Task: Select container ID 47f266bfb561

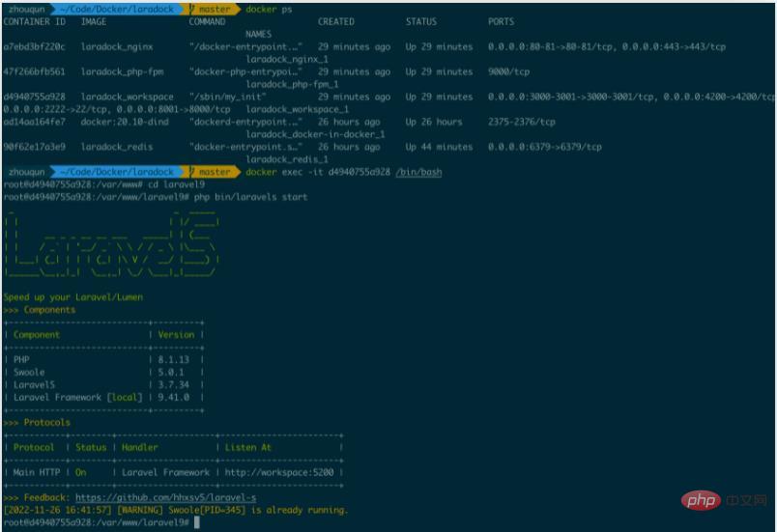Action: (34, 71)
